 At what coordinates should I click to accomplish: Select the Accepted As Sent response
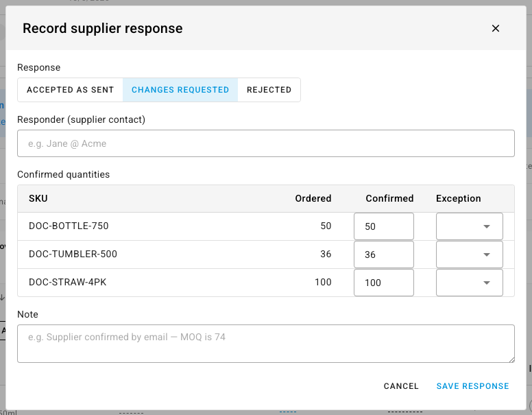70,90
